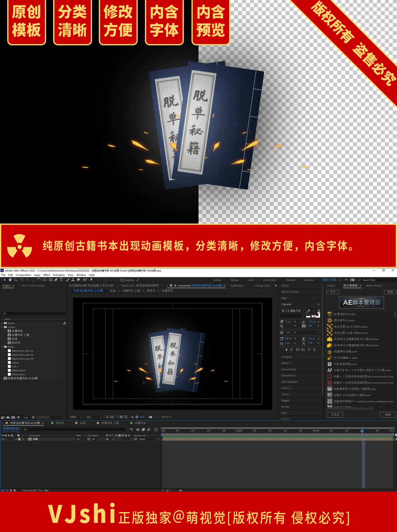Click the 文件夹 button

click(x=335, y=415)
